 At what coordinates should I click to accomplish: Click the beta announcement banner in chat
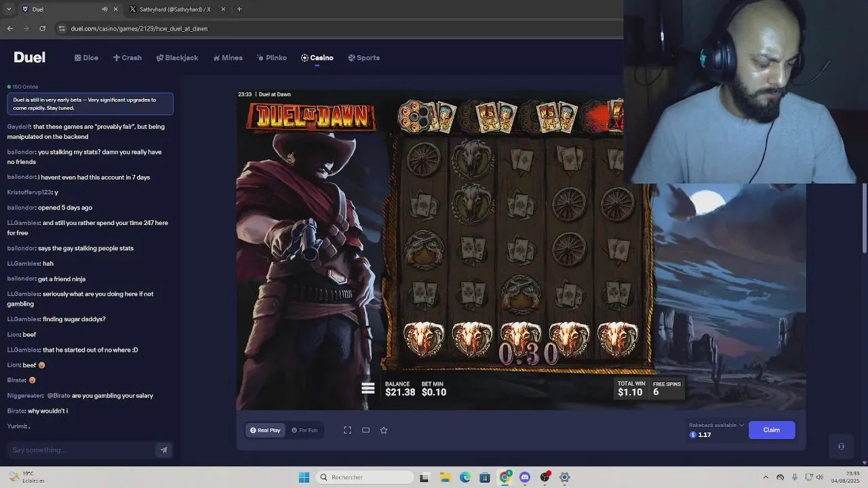(90, 104)
